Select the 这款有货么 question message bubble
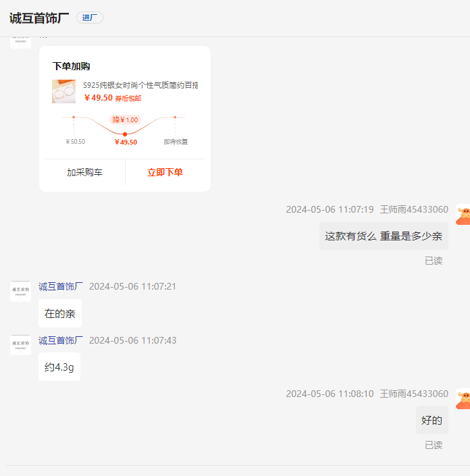This screenshot has height=476, width=470. (383, 236)
